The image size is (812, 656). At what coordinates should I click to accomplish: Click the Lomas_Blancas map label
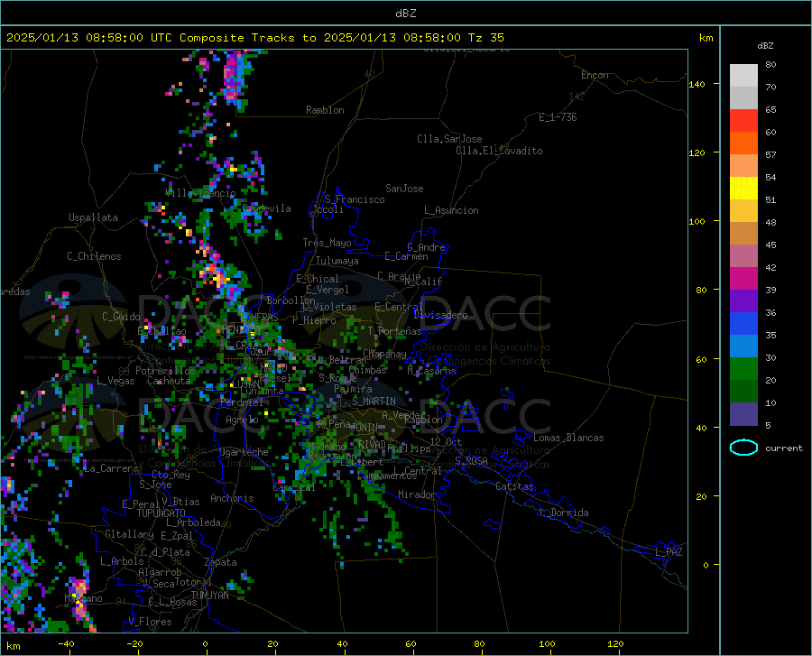(568, 438)
